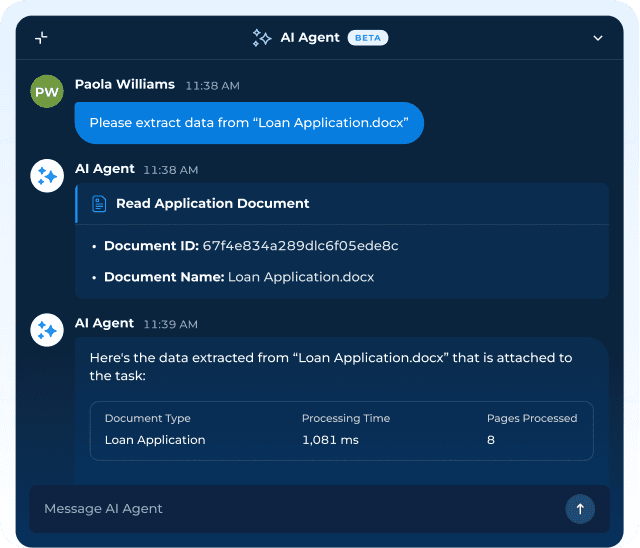Click the AI Agent sparkle icon in header
The height and width of the screenshot is (548, 640).
(262, 38)
